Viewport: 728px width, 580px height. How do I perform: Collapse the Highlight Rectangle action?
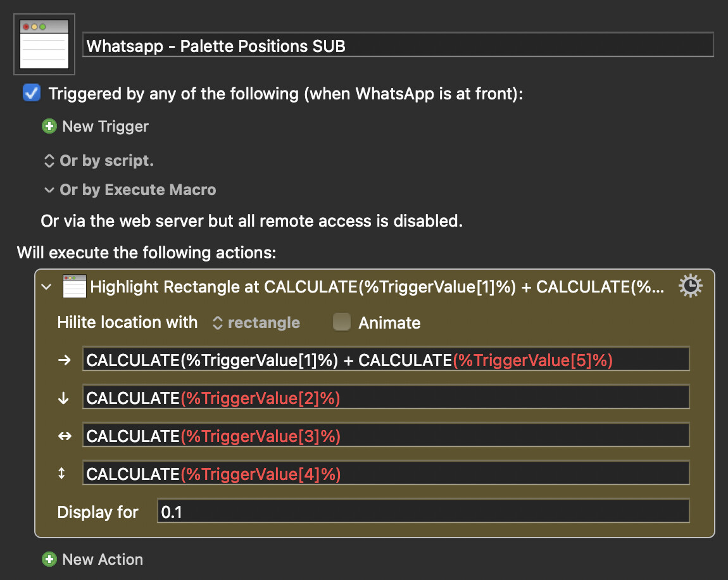[46, 287]
